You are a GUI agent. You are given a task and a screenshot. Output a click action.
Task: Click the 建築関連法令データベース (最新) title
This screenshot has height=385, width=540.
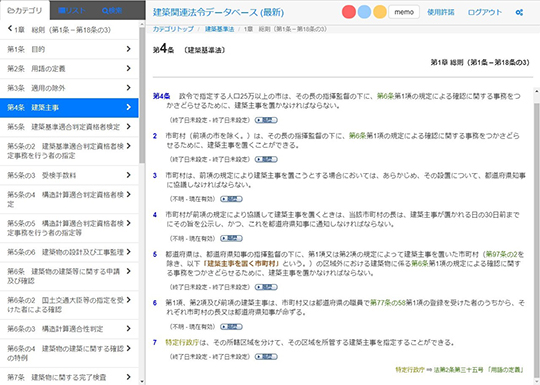218,12
